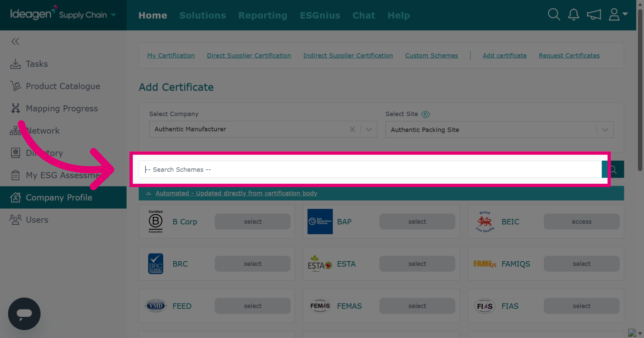
Task: Click the VMD FEED logo
Action: pos(156,306)
